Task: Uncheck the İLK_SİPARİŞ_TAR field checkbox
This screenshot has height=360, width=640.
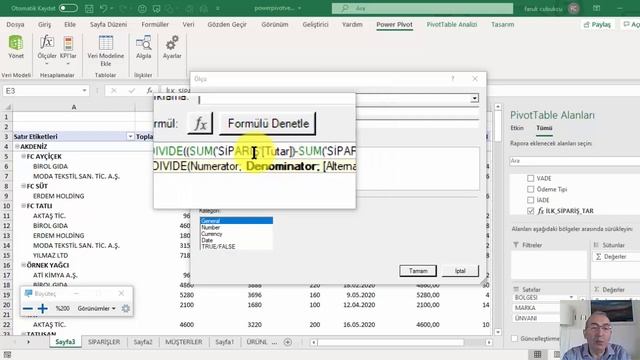Action: point(531,211)
